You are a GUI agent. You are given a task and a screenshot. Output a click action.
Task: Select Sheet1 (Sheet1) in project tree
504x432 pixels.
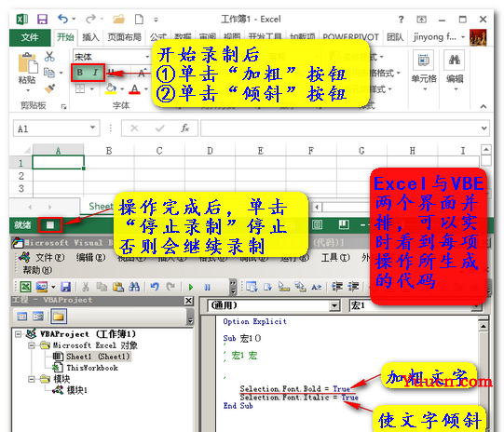[98, 357]
